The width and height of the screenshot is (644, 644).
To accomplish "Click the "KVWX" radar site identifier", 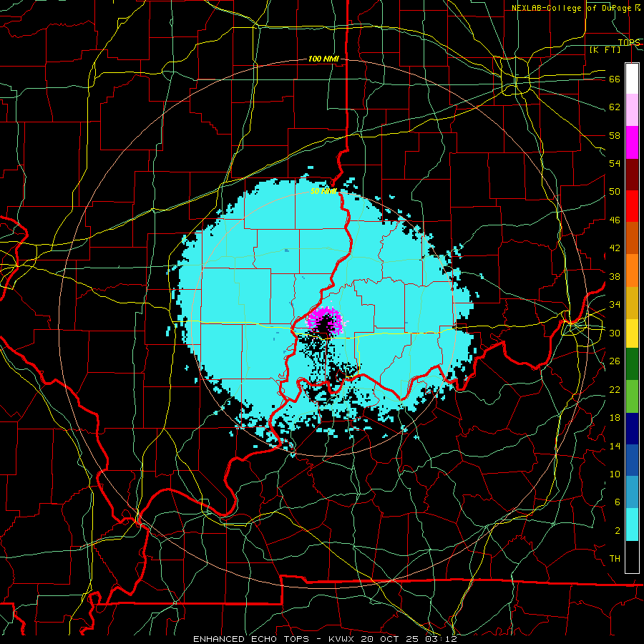I will [343, 639].
